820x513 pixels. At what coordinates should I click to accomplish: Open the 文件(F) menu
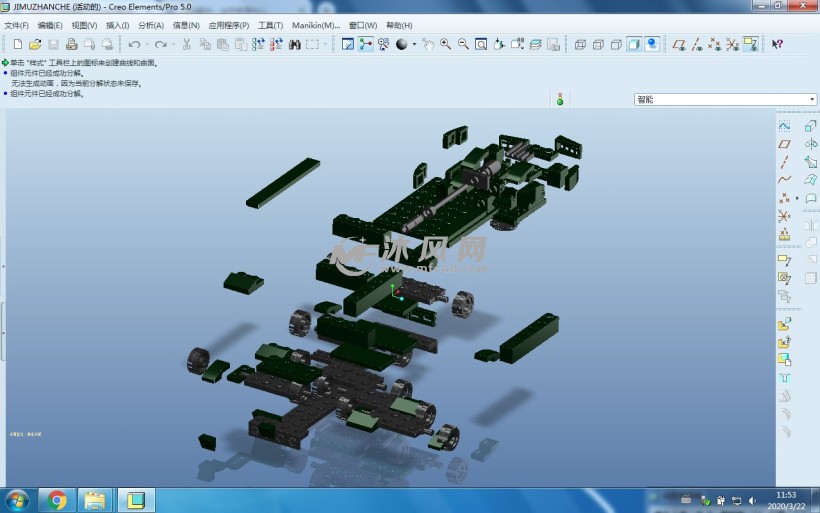(x=17, y=25)
